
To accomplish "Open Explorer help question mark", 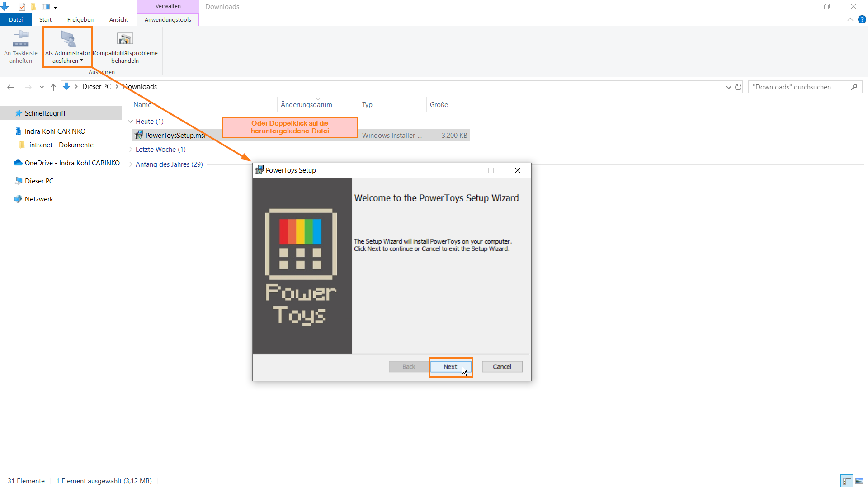I will click(862, 19).
